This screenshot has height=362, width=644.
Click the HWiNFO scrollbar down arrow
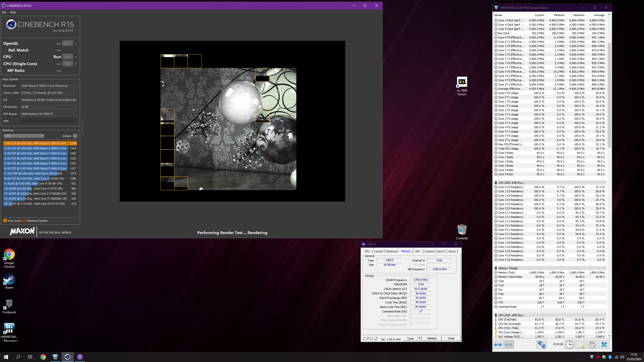click(x=609, y=336)
